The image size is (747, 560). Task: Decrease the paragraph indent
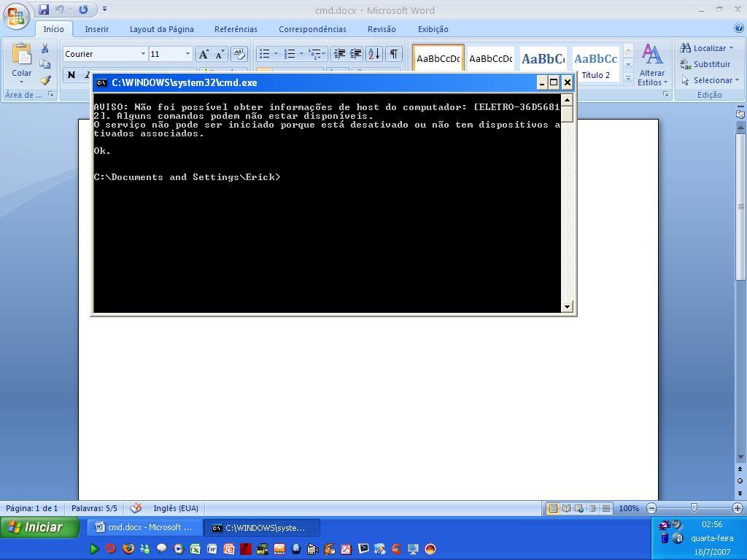click(339, 54)
